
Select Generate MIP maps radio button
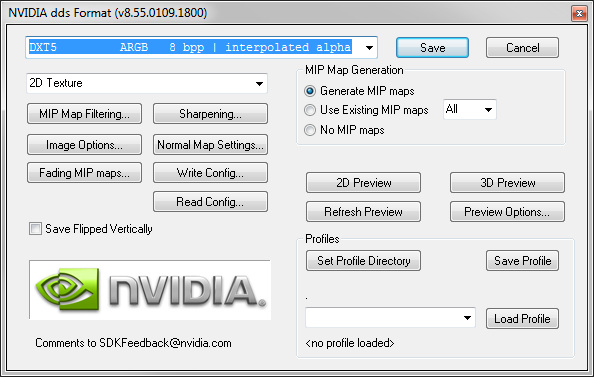pyautogui.click(x=310, y=91)
